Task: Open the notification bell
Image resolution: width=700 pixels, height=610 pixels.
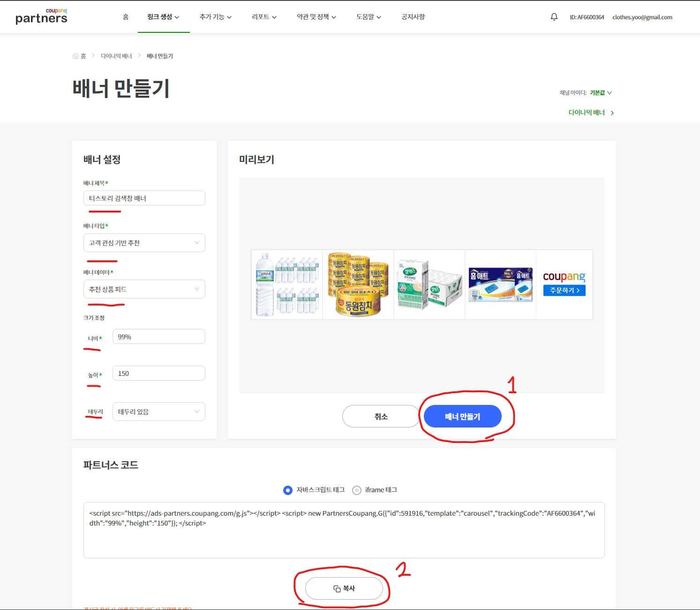Action: tap(554, 17)
